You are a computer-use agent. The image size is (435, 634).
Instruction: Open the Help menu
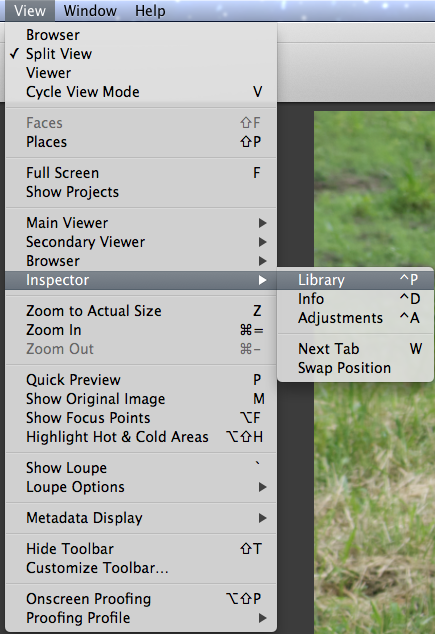coord(150,11)
